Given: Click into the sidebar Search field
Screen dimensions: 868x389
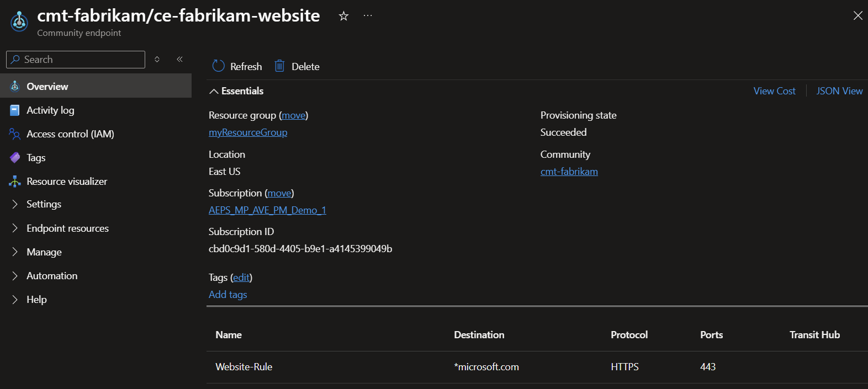Looking at the screenshot, I should click(x=76, y=60).
